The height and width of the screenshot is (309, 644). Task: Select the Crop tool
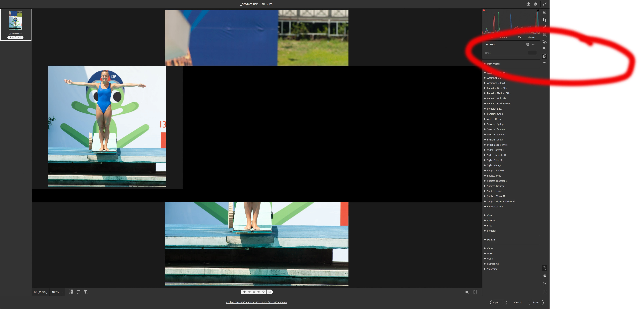pos(544,20)
